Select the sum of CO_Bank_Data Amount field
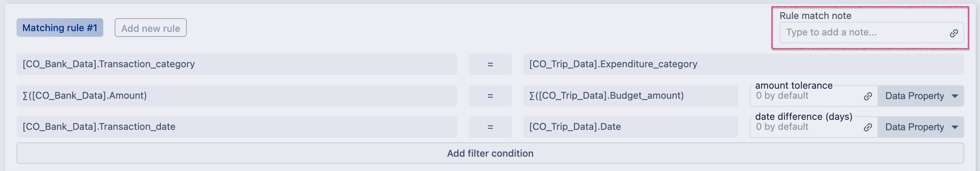The image size is (980, 171). [237, 96]
